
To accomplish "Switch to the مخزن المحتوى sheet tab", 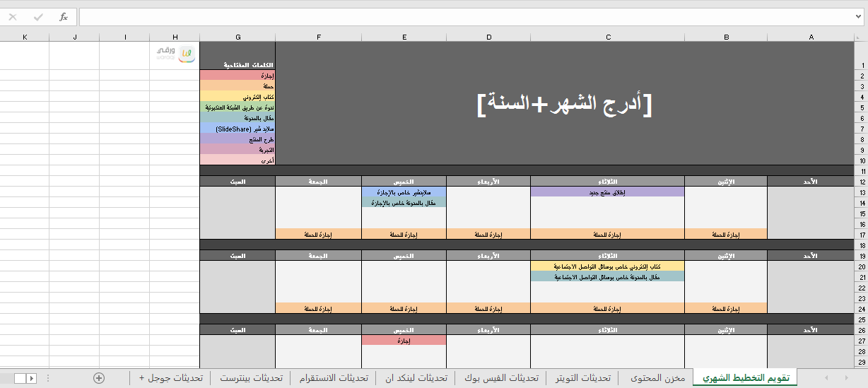I will (657, 378).
